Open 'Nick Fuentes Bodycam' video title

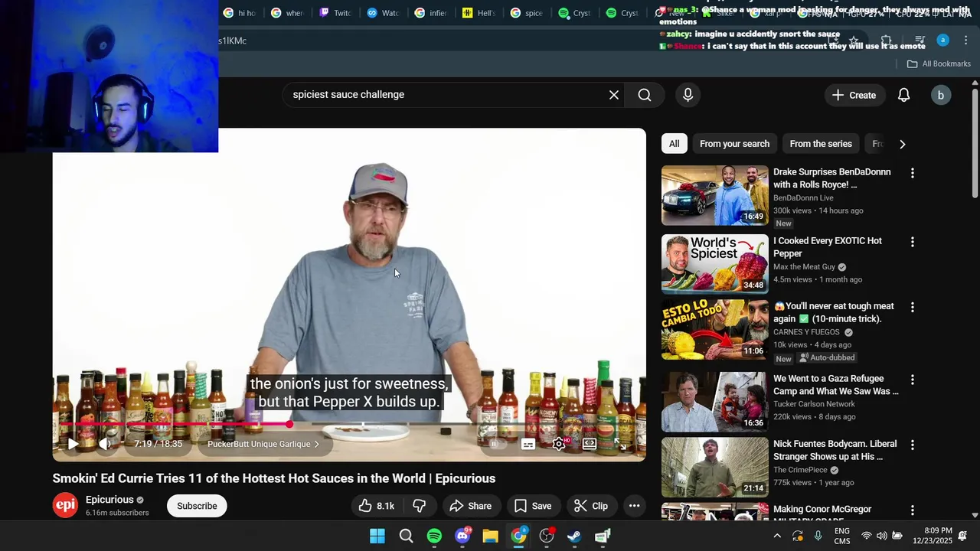835,450
